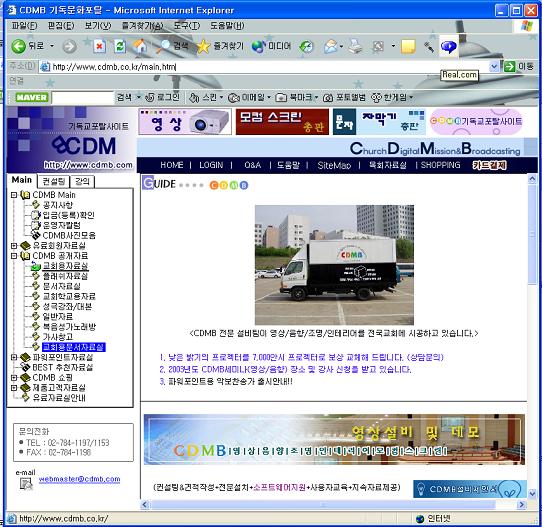Image resolution: width=542 pixels, height=527 pixels.
Task: Click the Naver toolbar search input box
Action: pyautogui.click(x=82, y=97)
